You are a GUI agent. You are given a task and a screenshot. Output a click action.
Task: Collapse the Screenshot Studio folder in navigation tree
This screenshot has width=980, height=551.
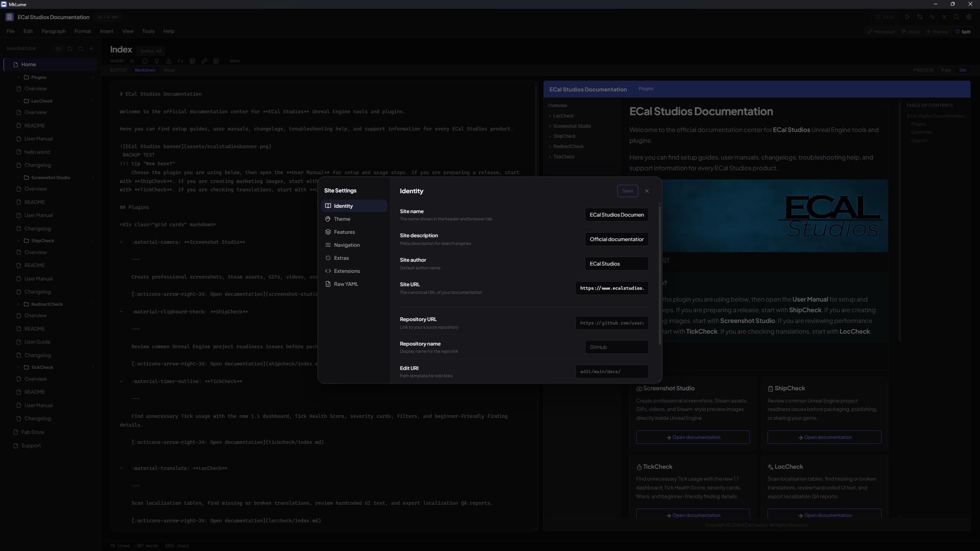point(18,178)
